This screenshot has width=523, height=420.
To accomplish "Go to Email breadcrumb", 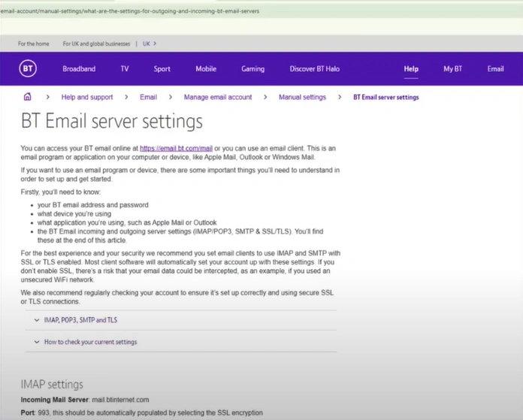I will pos(149,97).
